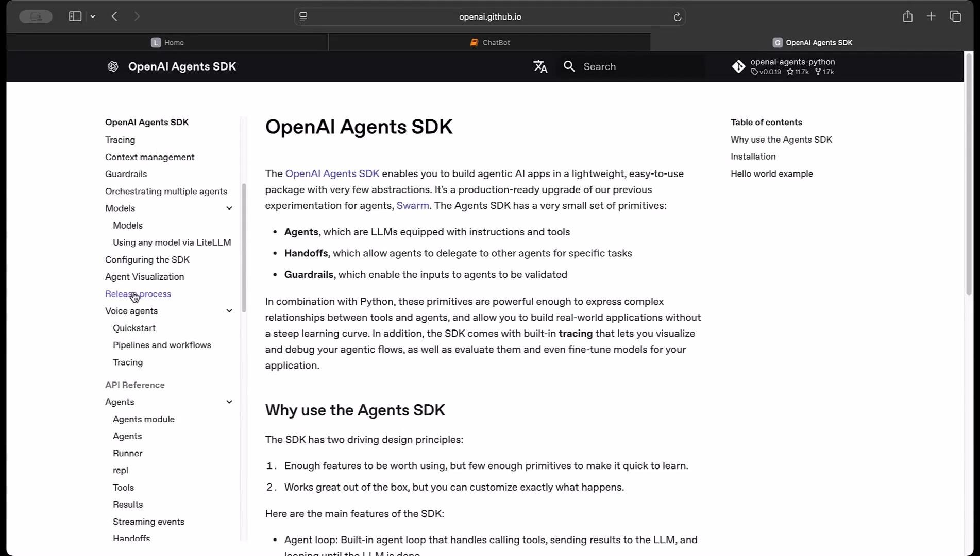
Task: Open the Tools reference page
Action: click(x=123, y=487)
